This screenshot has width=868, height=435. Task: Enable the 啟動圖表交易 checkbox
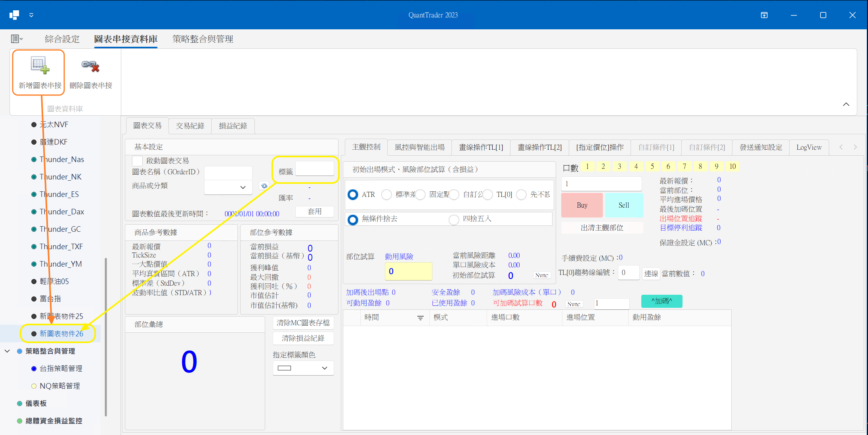click(x=137, y=160)
